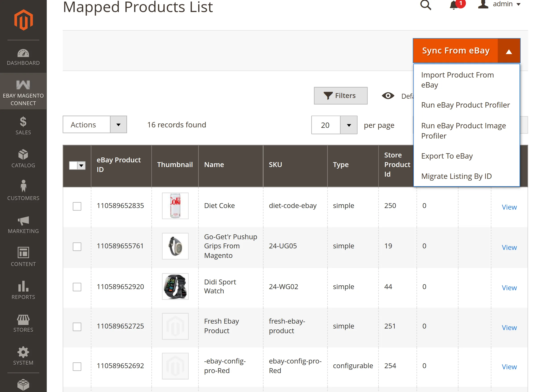544x392 pixels.
Task: Click the -ebay-config-pro-Red placeholder thumbnail
Action: click(175, 366)
